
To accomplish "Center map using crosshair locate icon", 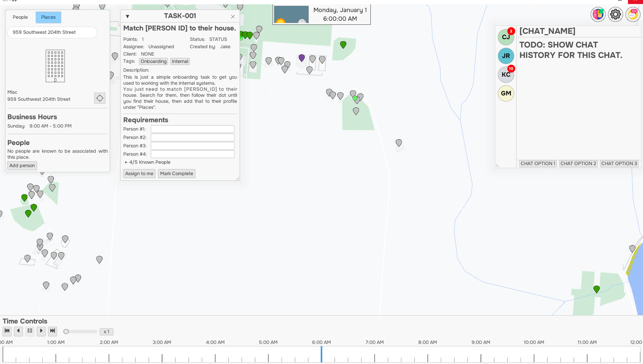I will pyautogui.click(x=100, y=98).
